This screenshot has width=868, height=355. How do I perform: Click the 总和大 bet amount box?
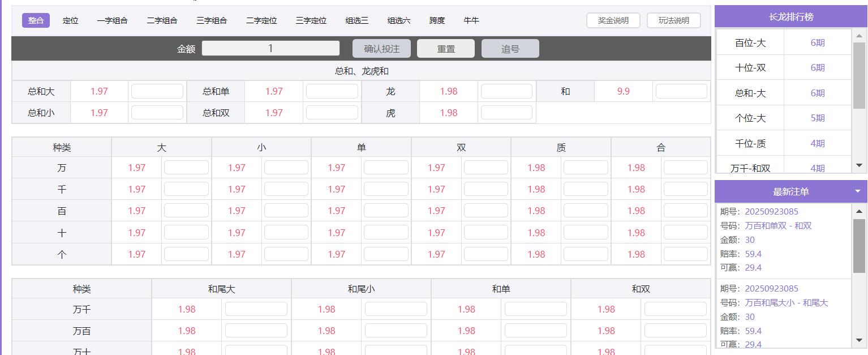point(158,90)
